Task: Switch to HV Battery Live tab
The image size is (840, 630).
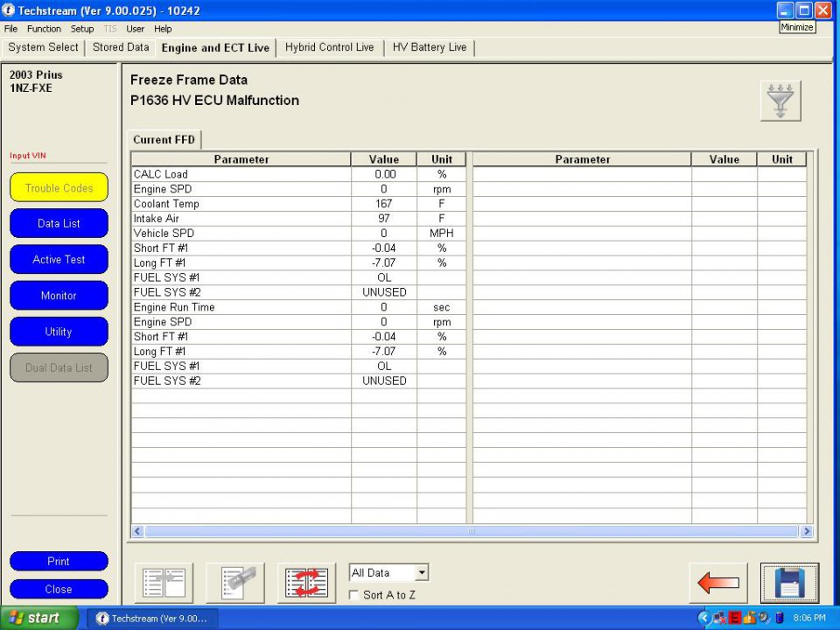Action: [x=430, y=47]
